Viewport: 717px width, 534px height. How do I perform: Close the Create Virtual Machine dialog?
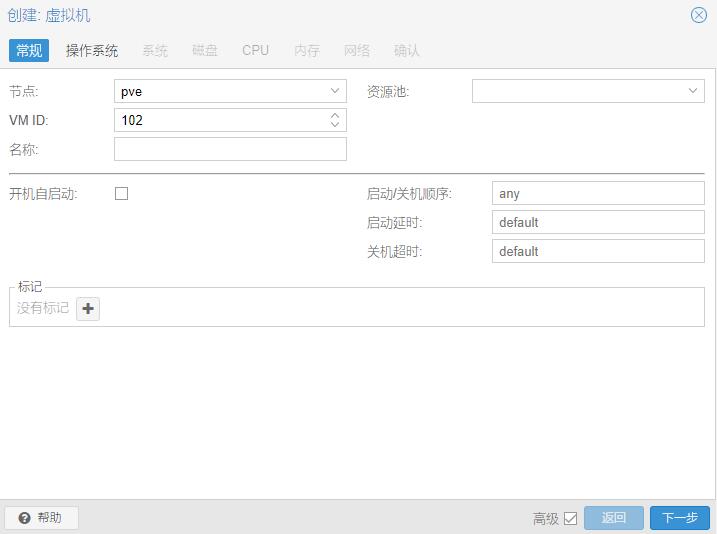pyautogui.click(x=699, y=15)
